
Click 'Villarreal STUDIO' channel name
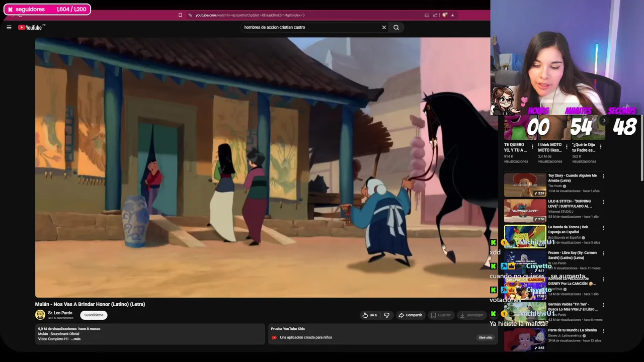click(x=561, y=212)
